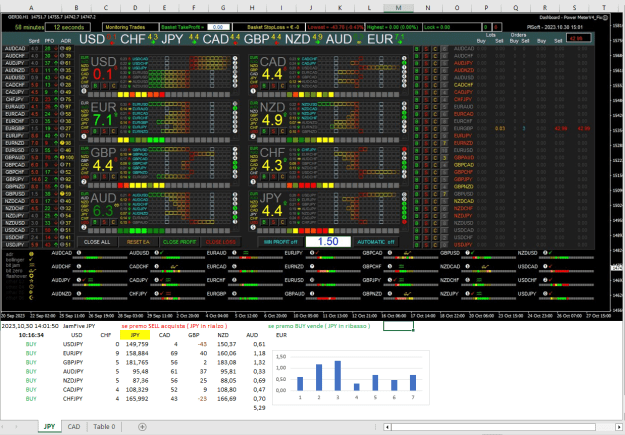Click the adr legend icon

[x=31, y=254]
